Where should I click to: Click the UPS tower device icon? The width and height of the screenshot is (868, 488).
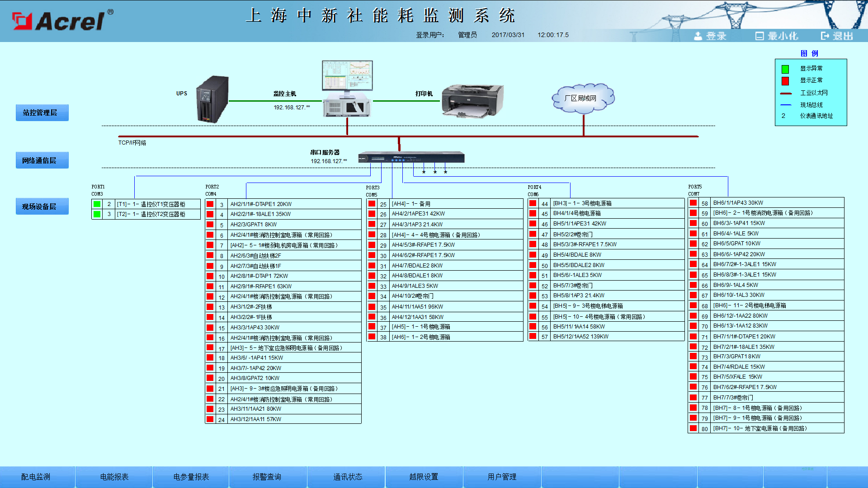click(x=212, y=99)
